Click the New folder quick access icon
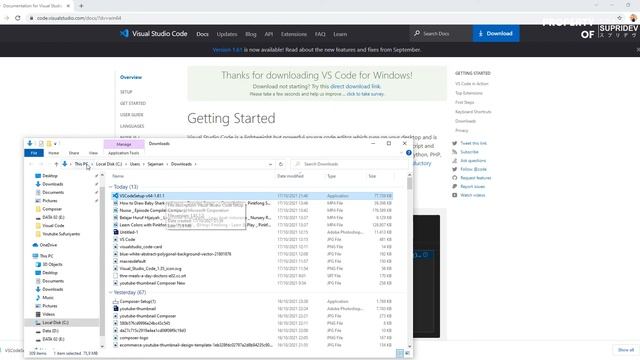The width and height of the screenshot is (640, 360). pyautogui.click(x=49, y=144)
